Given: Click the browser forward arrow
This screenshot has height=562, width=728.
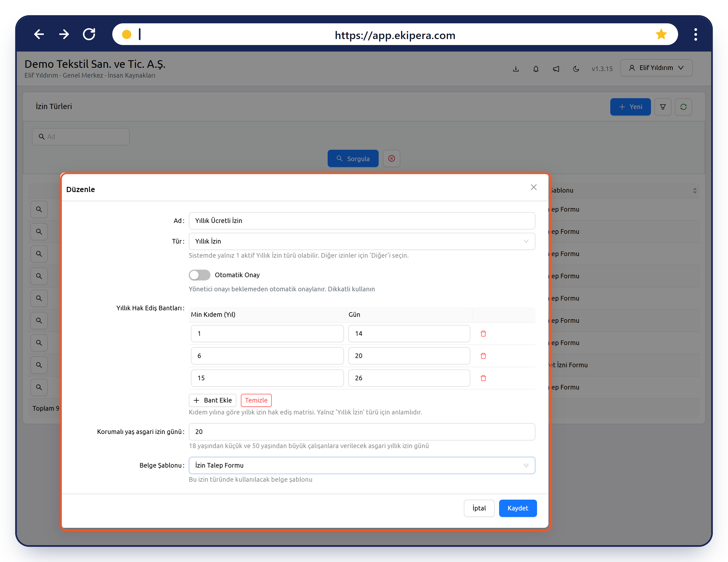Looking at the screenshot, I should tap(64, 34).
